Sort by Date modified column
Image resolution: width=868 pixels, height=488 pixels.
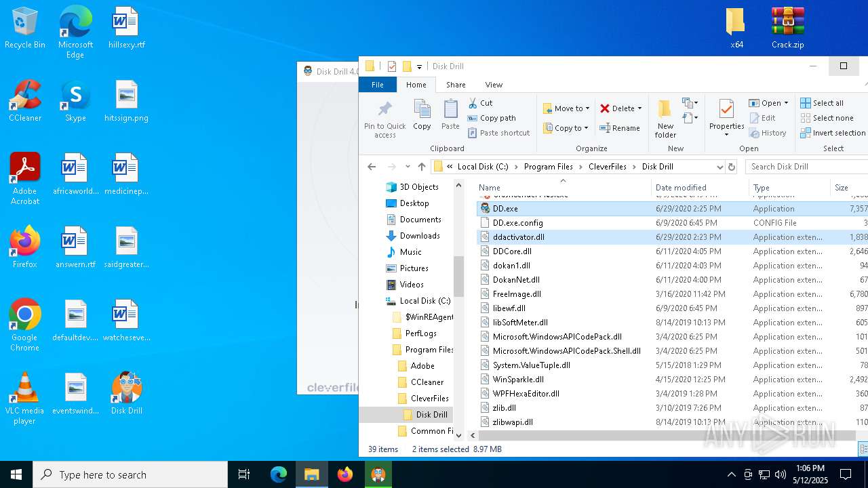[x=700, y=188]
